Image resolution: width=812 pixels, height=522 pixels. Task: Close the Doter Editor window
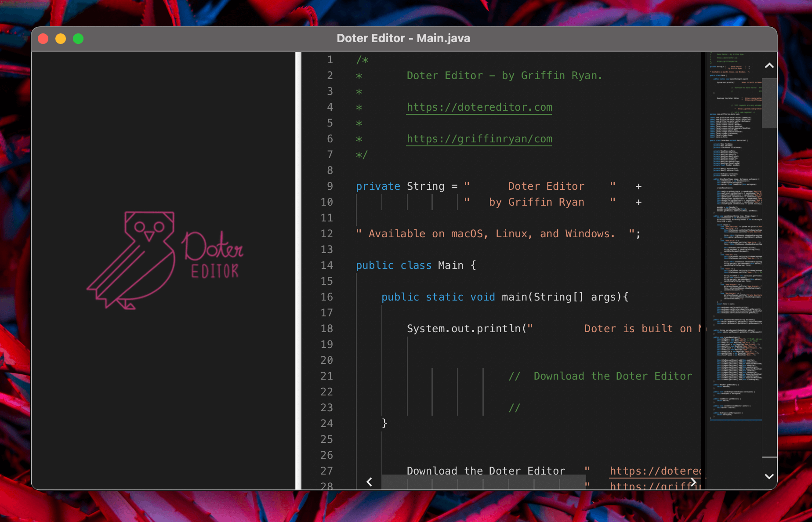pos(43,39)
